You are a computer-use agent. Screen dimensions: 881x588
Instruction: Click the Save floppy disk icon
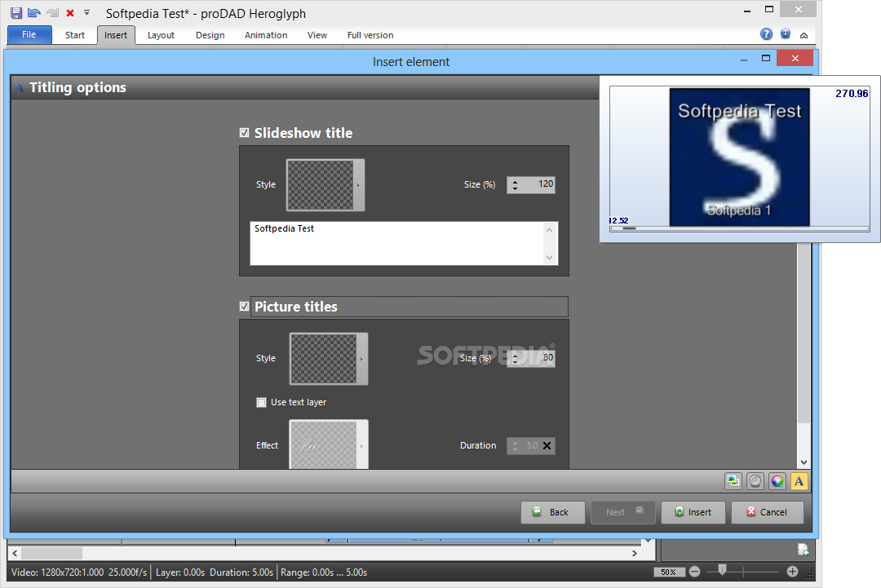(x=16, y=12)
